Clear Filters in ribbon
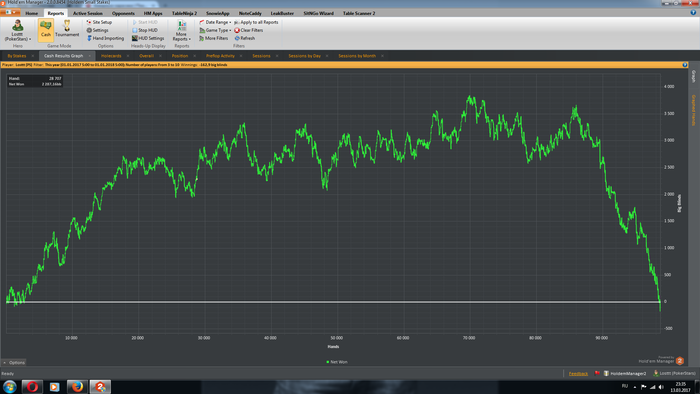Image resolution: width=700 pixels, height=394 pixels. tap(249, 30)
